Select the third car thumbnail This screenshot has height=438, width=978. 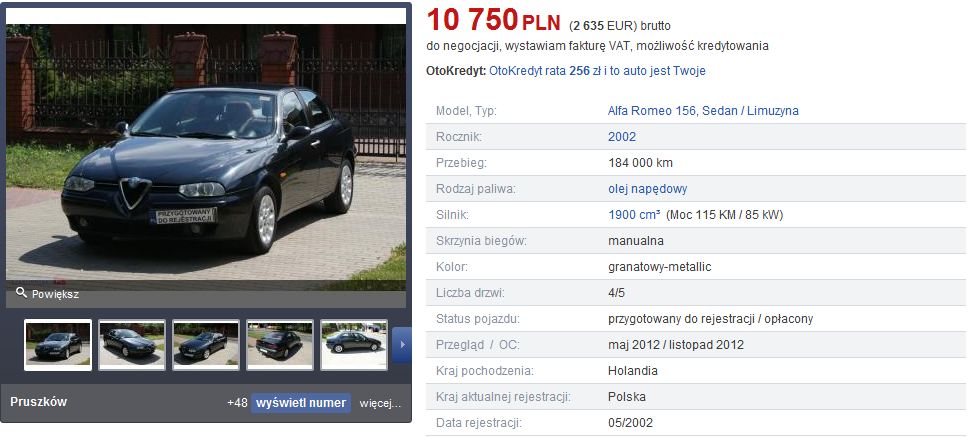click(x=206, y=344)
